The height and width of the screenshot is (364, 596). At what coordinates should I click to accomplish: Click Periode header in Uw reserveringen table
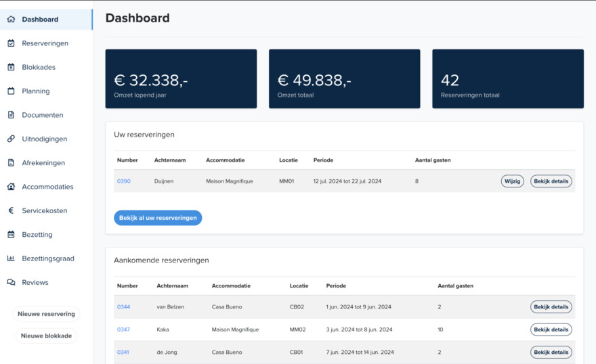coord(323,160)
